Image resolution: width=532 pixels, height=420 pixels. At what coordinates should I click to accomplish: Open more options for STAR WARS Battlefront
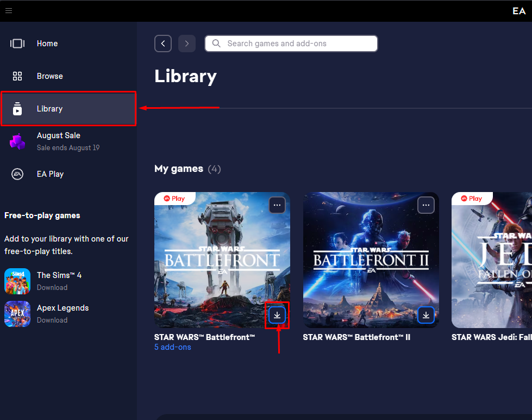[277, 205]
